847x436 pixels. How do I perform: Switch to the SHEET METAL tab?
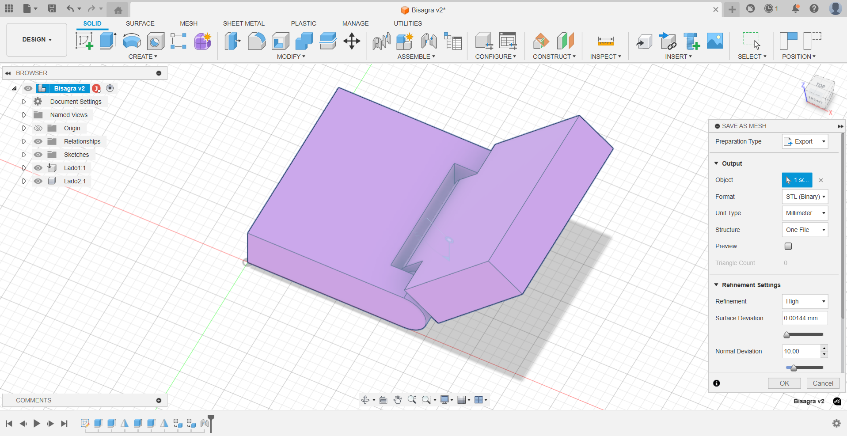click(x=244, y=23)
